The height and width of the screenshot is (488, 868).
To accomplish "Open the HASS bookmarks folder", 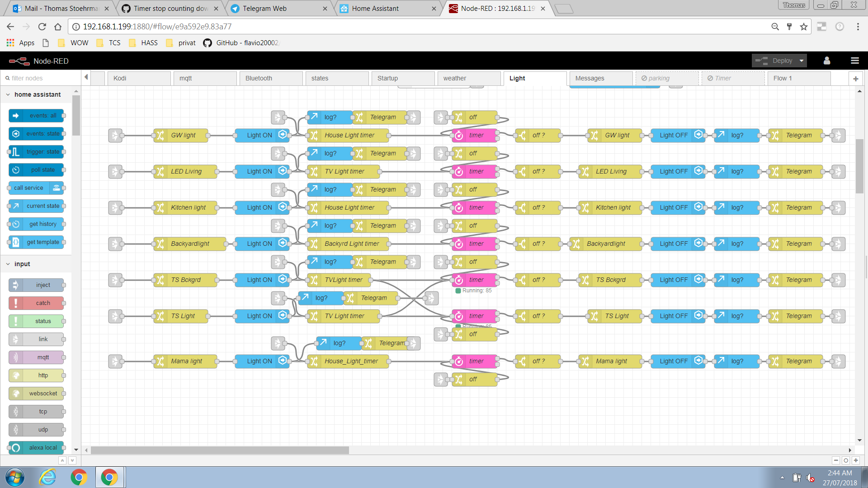I will pyautogui.click(x=143, y=43).
